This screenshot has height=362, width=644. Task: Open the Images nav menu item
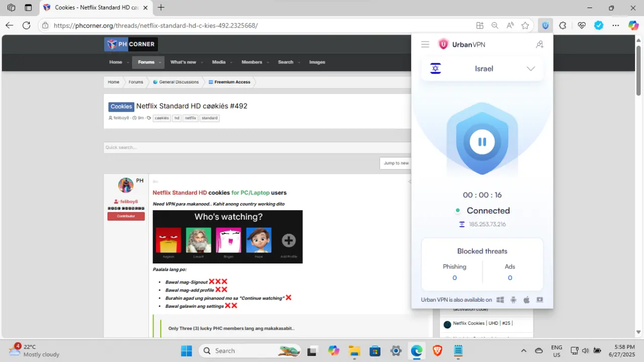[x=317, y=62]
